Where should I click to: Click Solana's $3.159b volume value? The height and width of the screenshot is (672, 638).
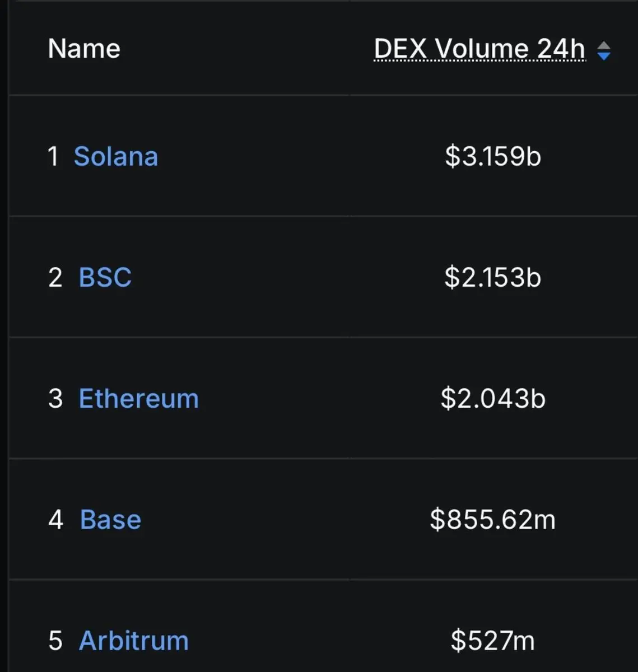pos(493,156)
